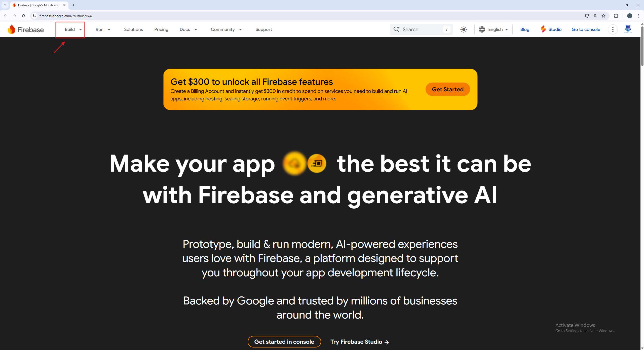The image size is (644, 350).
Task: Follow the Try Firebase Studio link
Action: point(359,342)
